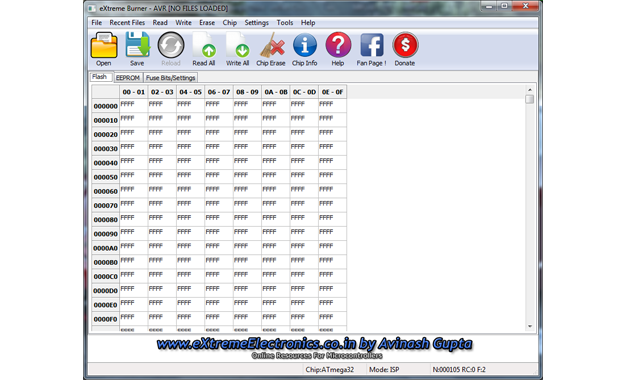The width and height of the screenshot is (626, 380).
Task: Open Help via the question mark icon
Action: tap(338, 49)
